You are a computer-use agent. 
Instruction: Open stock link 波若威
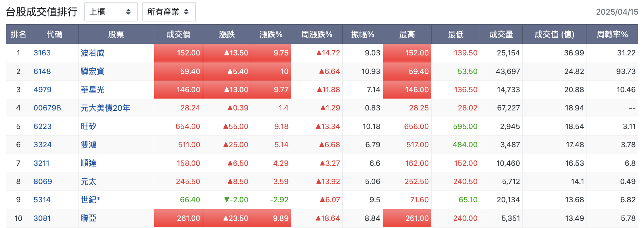[92, 53]
